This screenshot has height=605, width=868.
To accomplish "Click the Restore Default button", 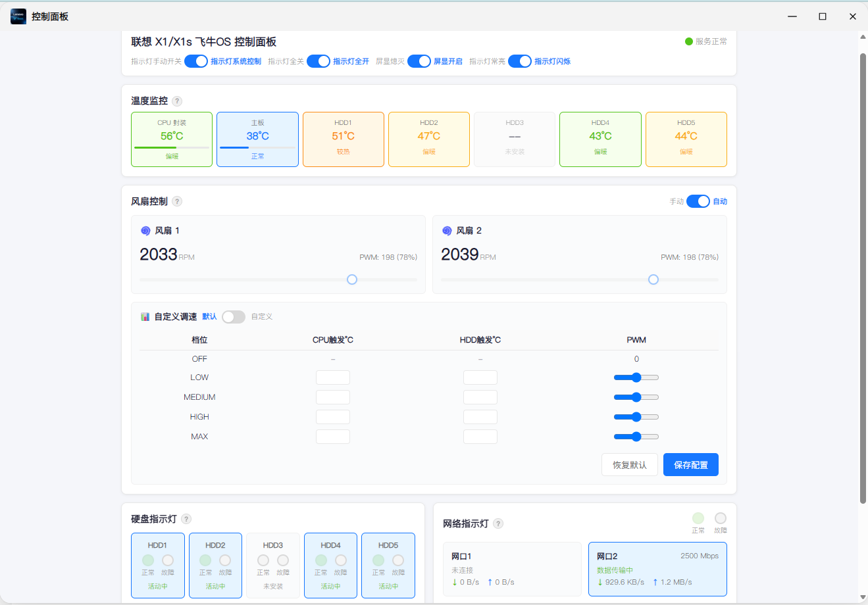I will (x=630, y=465).
